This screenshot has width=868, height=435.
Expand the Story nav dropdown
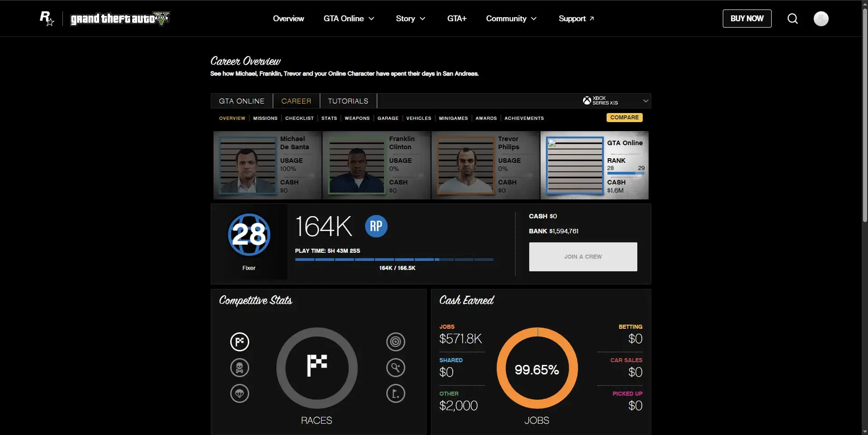click(410, 19)
